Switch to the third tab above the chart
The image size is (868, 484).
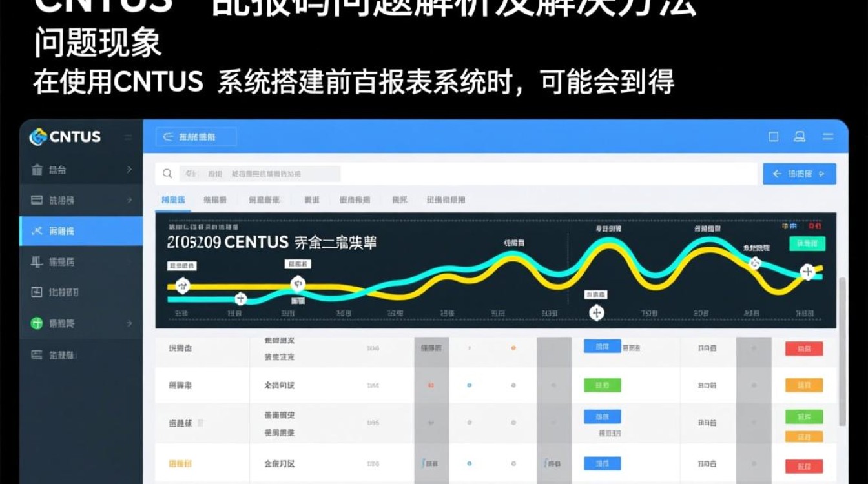click(264, 200)
